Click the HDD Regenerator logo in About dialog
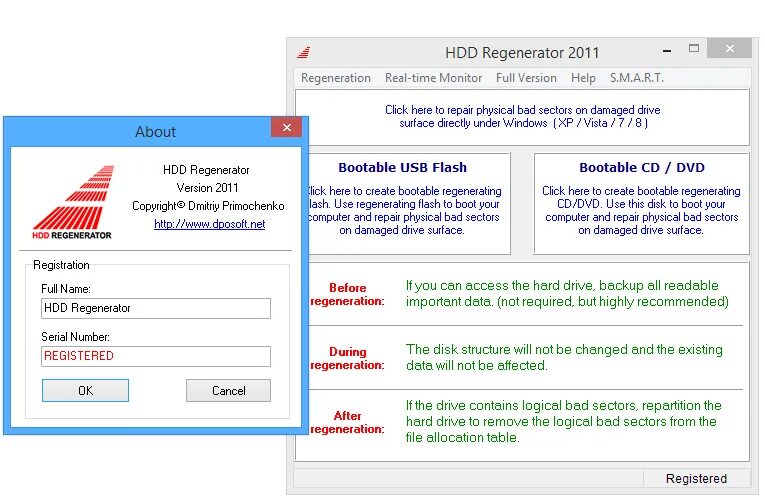The image size is (765, 502). (x=73, y=202)
